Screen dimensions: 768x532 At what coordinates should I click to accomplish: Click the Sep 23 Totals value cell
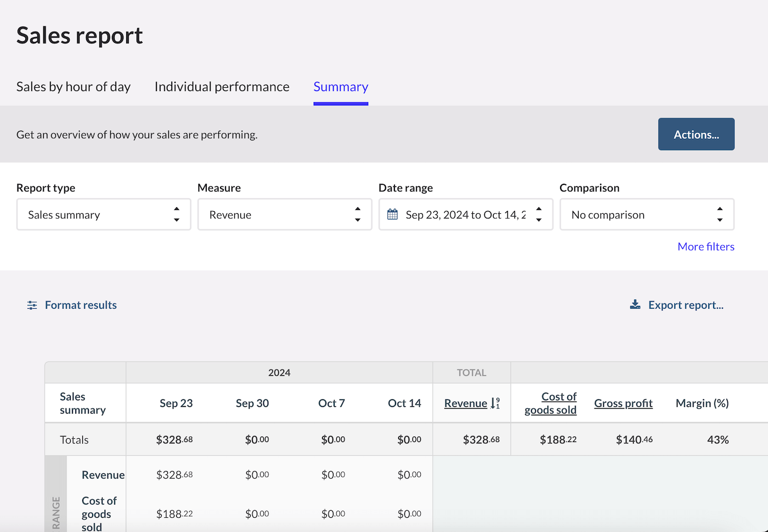[x=174, y=440]
